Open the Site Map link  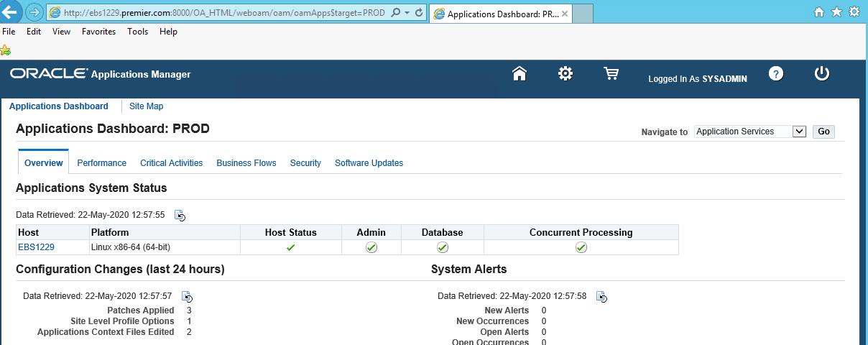point(146,106)
